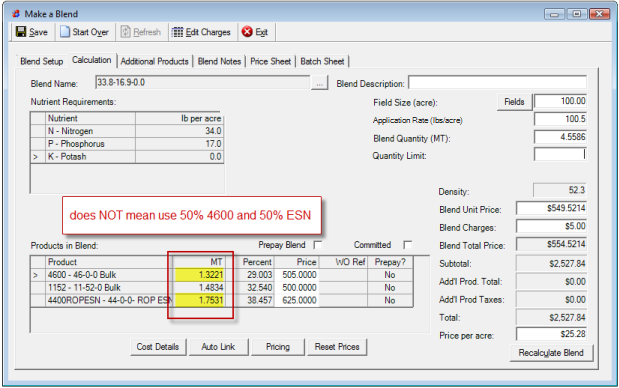Click the Blend Description input field
Image resolution: width=619 pixels, height=388 pixels.
(497, 83)
